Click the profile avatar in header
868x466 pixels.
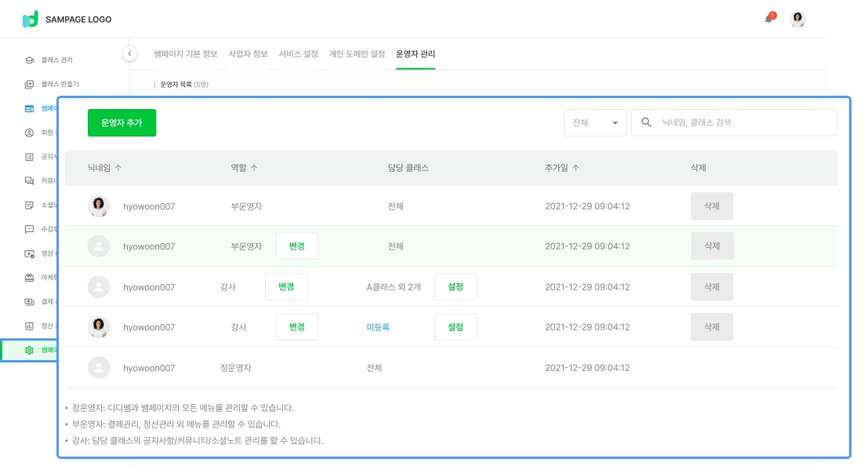tap(797, 19)
